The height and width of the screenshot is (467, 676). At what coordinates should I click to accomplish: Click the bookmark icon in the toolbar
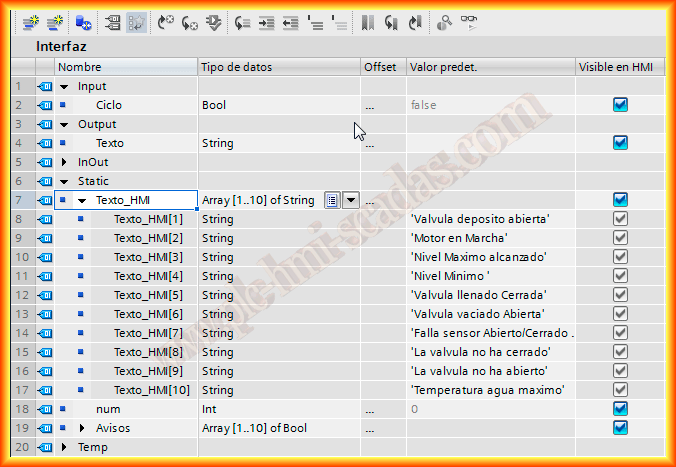point(368,21)
